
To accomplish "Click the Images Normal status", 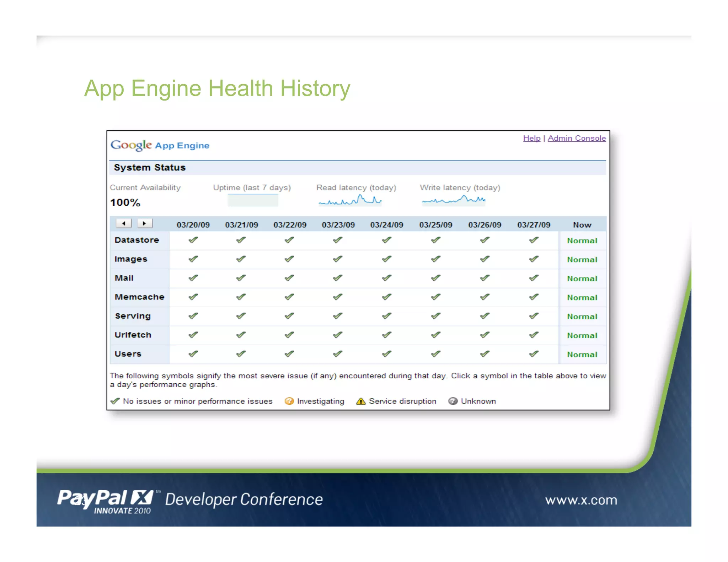I will pos(582,260).
